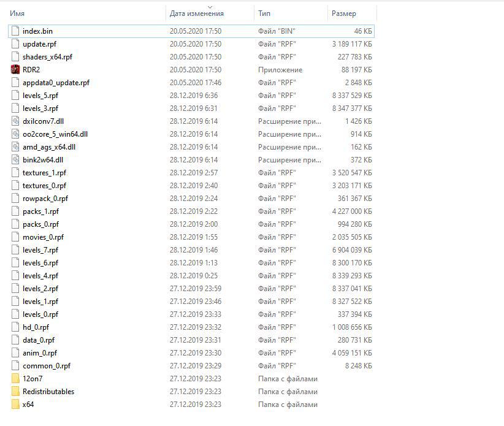Click the RDR2 application icon
The height and width of the screenshot is (426, 504).
click(15, 70)
